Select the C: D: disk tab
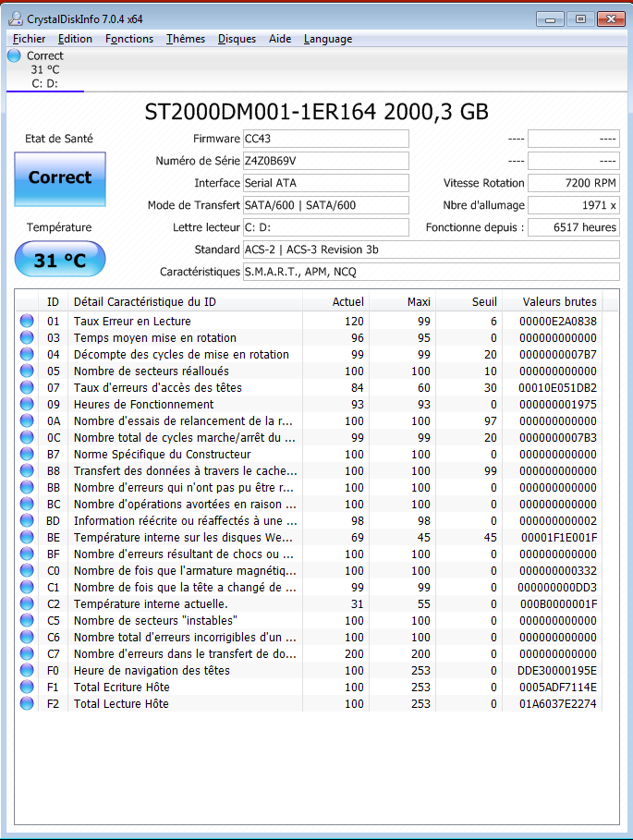 point(45,69)
